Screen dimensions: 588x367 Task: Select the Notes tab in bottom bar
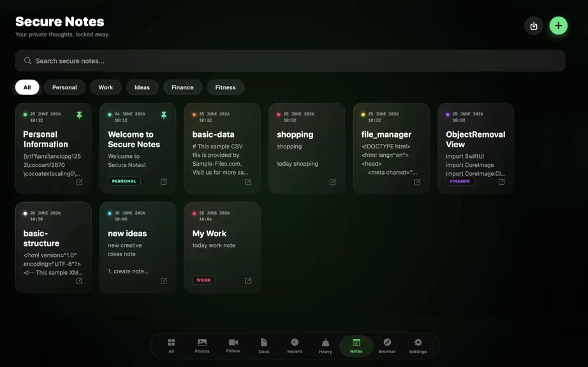356,345
